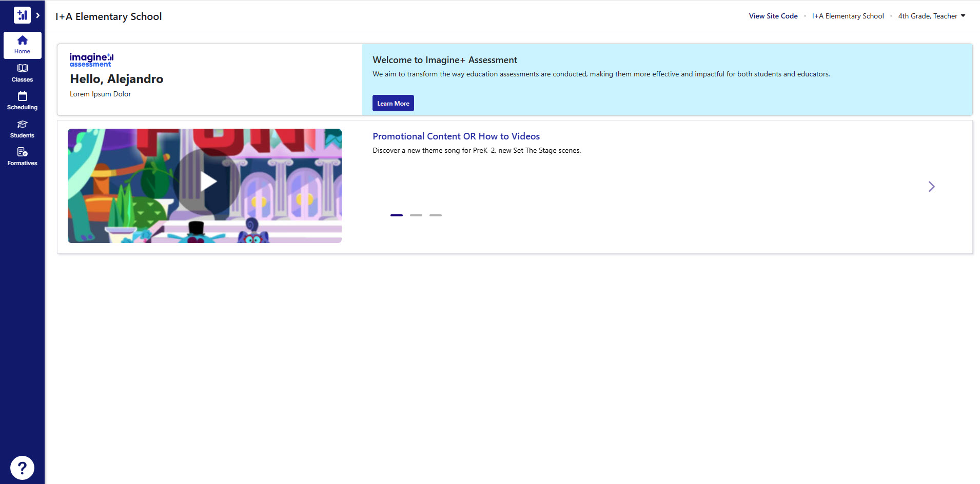Open Classes from the sidebar
The image size is (980, 484).
pyautogui.click(x=22, y=73)
